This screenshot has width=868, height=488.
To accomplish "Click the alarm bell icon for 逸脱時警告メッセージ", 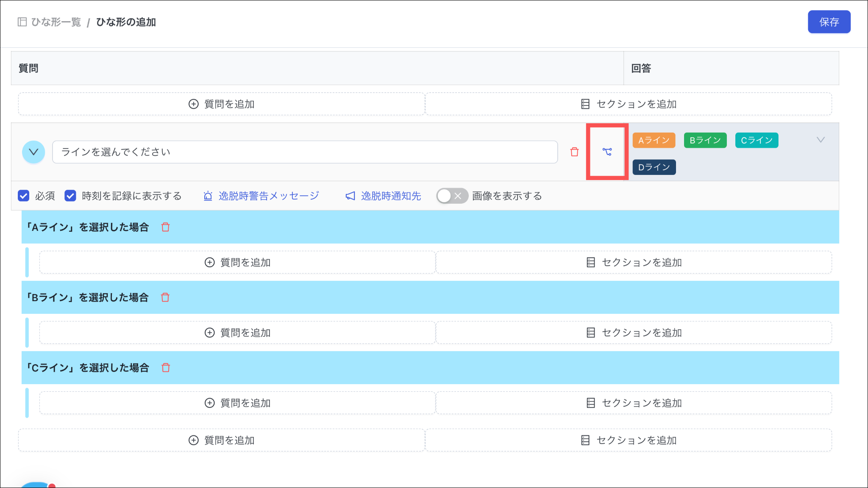I will click(x=208, y=196).
